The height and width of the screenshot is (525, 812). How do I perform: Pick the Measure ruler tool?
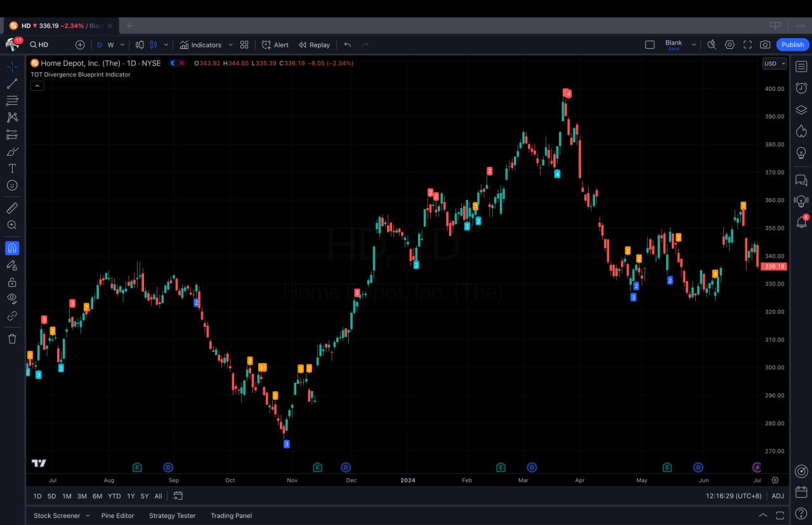pyautogui.click(x=11, y=208)
